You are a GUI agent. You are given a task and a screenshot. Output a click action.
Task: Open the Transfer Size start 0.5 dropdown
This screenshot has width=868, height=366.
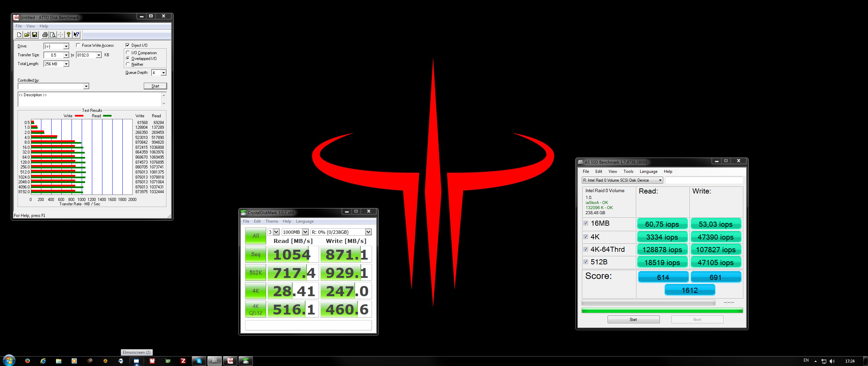pos(66,55)
